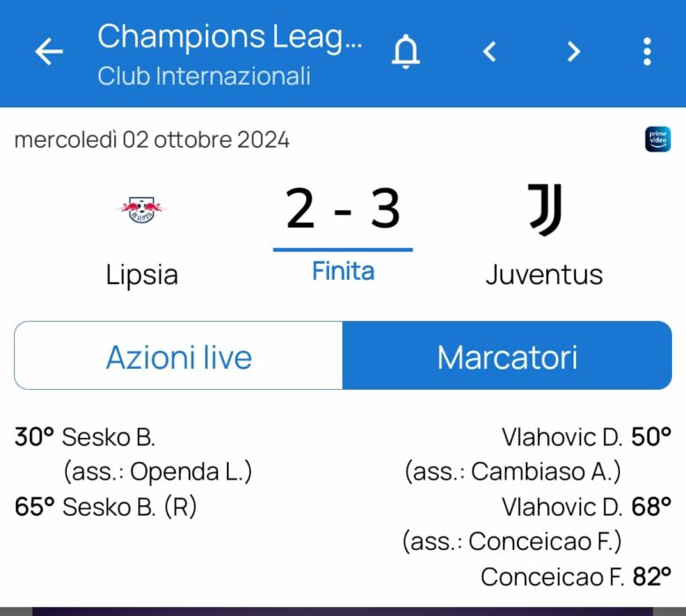Tap the 2 - 3 final score
This screenshot has width=686, height=616.
343,209
